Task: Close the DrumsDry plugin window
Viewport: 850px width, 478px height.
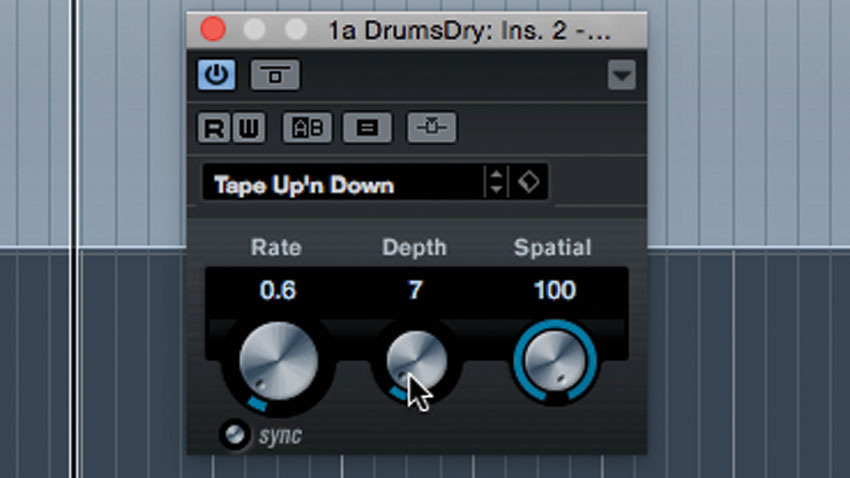Action: click(x=212, y=29)
